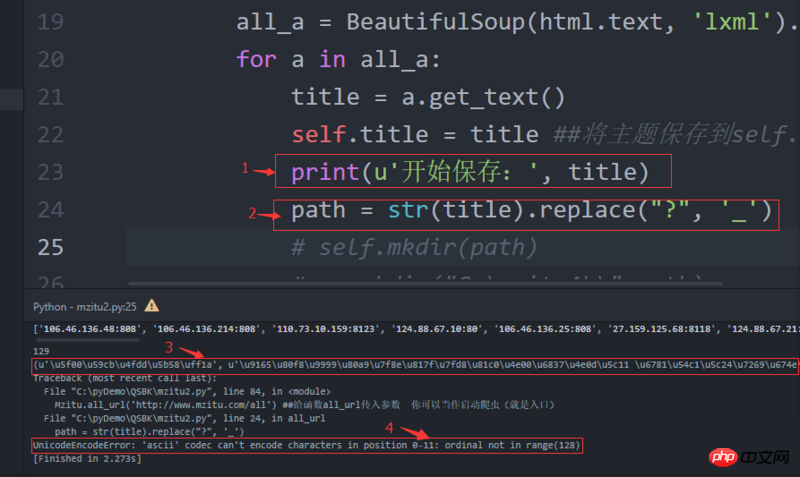Viewport: 800px width, 477px height.
Task: Click the 'self.title = title' code line
Action: (542, 135)
